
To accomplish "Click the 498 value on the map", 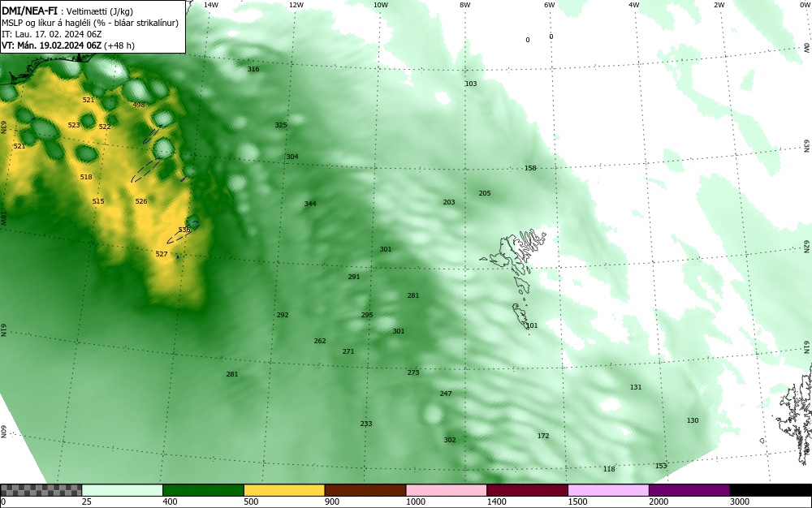I will (139, 105).
